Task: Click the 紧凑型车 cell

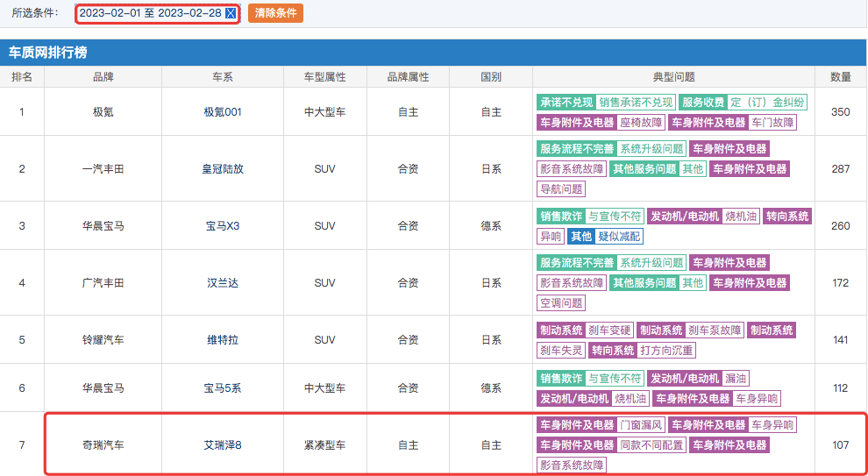Action: point(325,444)
